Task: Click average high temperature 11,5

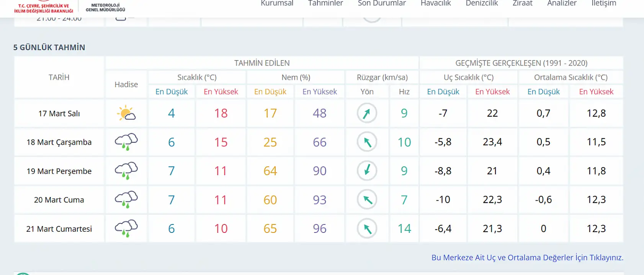Action: point(596,142)
